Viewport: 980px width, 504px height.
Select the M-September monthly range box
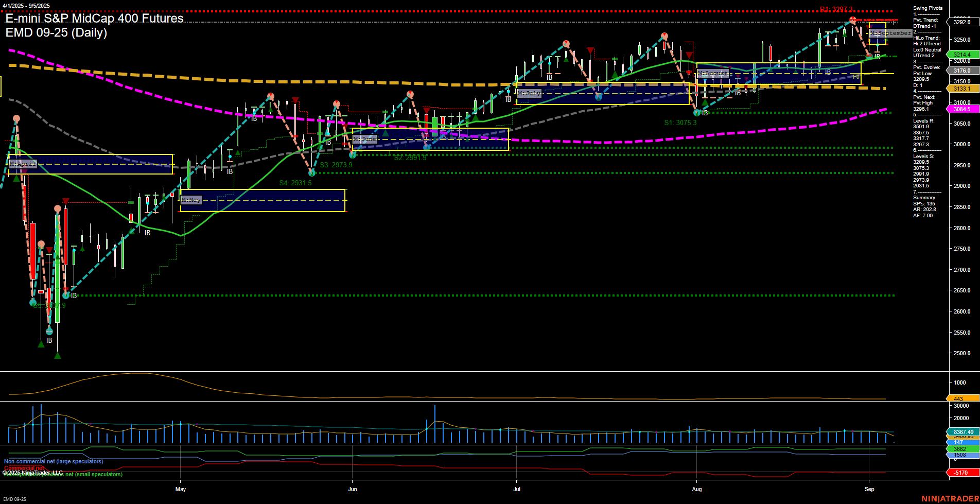[x=888, y=33]
